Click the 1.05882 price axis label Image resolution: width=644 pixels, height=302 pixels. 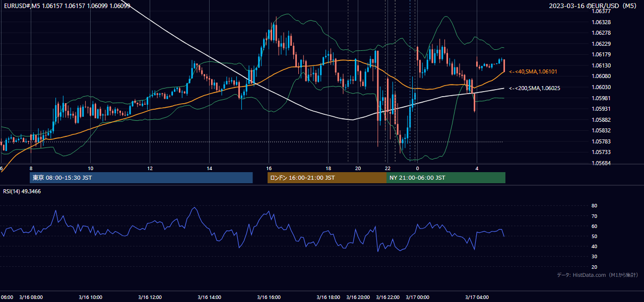pos(601,120)
